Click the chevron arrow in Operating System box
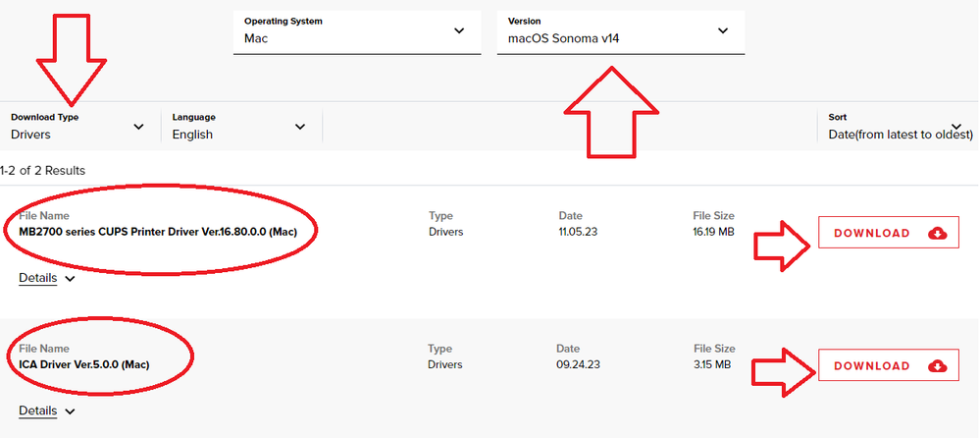The height and width of the screenshot is (438, 980). pos(459,30)
